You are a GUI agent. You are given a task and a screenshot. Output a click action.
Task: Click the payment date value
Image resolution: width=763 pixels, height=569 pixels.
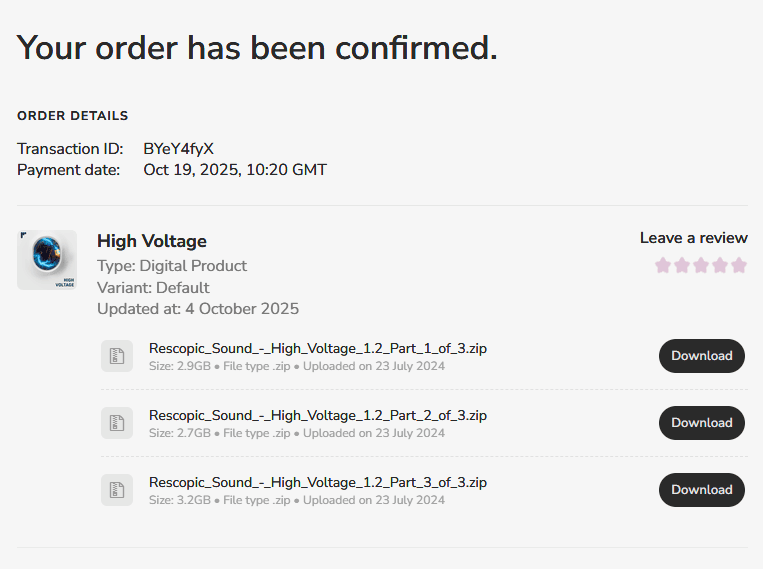(235, 170)
